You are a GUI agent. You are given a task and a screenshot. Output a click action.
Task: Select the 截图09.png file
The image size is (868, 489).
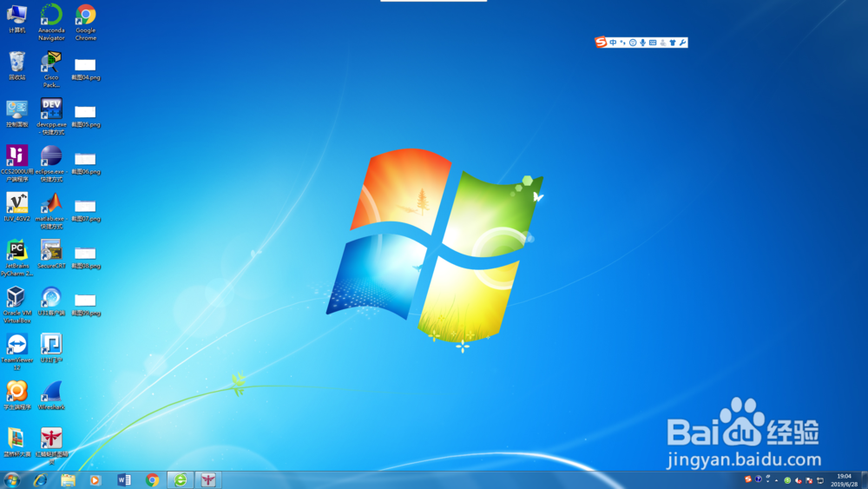(x=85, y=305)
